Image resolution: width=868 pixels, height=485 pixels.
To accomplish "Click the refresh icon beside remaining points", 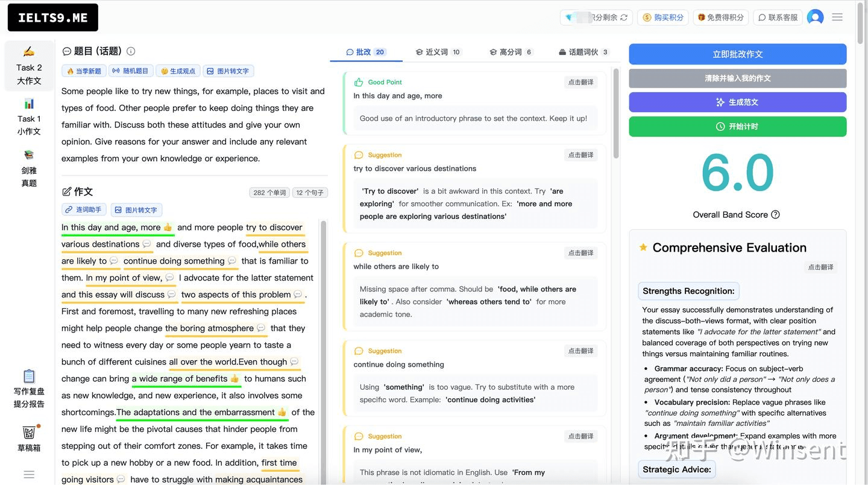I will 624,17.
